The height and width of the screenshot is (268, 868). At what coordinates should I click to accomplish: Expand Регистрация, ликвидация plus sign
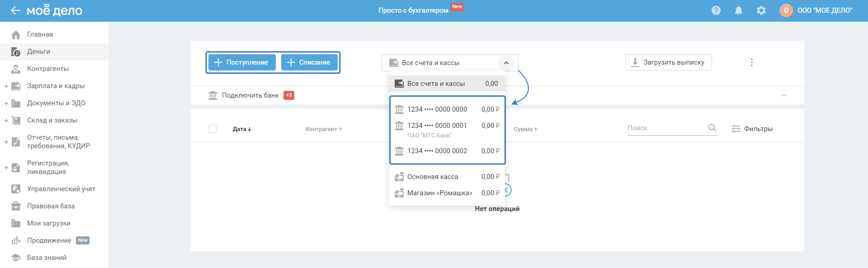pos(6,167)
